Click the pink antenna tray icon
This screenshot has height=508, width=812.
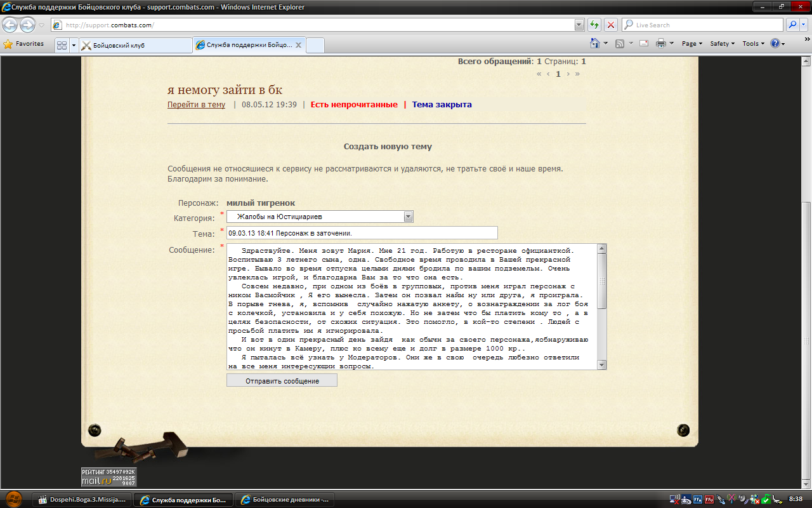pyautogui.click(x=732, y=499)
